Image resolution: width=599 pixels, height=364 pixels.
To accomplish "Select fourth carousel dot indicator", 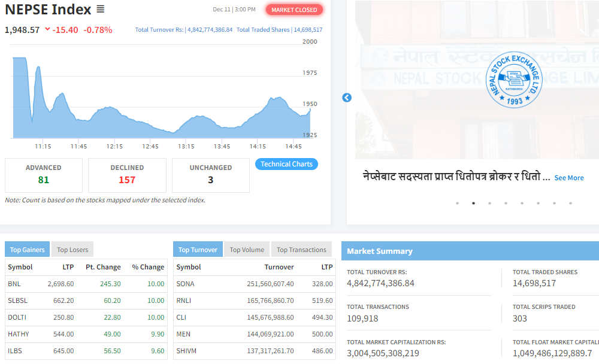I will pyautogui.click(x=506, y=203).
